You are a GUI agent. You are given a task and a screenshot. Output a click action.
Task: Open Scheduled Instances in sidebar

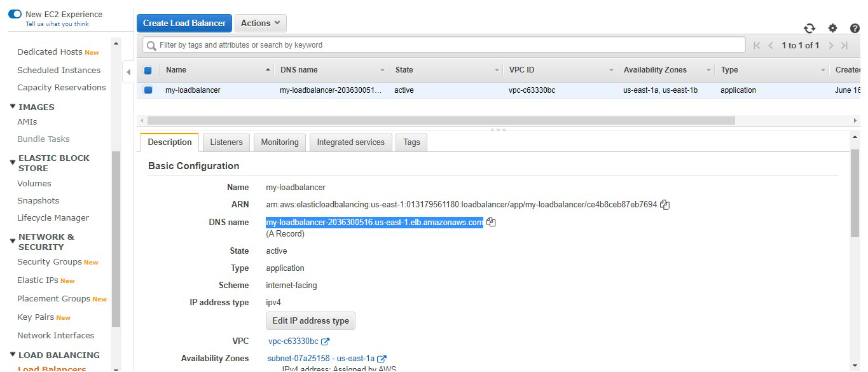[x=59, y=70]
